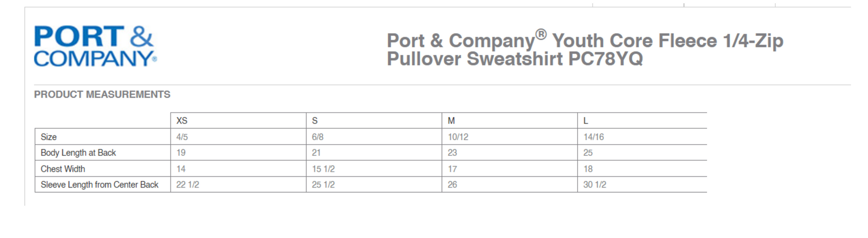The height and width of the screenshot is (238, 868).
Task: Click the 10/12 size cell
Action: pyautogui.click(x=458, y=137)
